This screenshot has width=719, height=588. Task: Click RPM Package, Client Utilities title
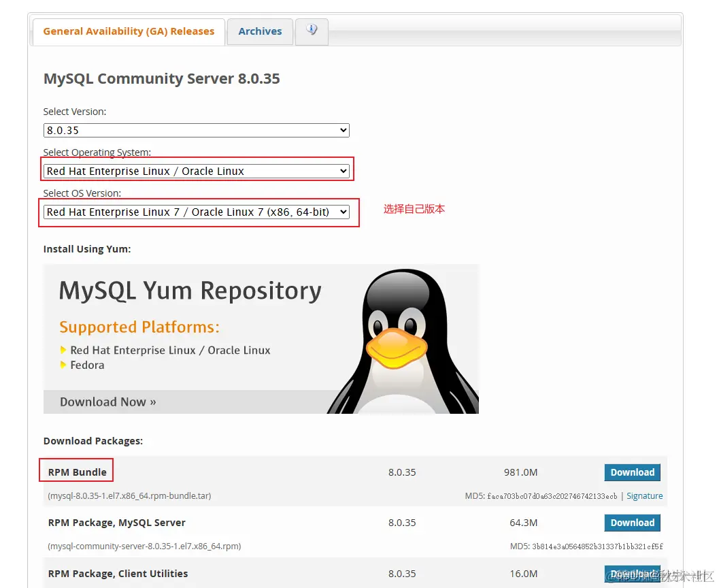pos(118,573)
